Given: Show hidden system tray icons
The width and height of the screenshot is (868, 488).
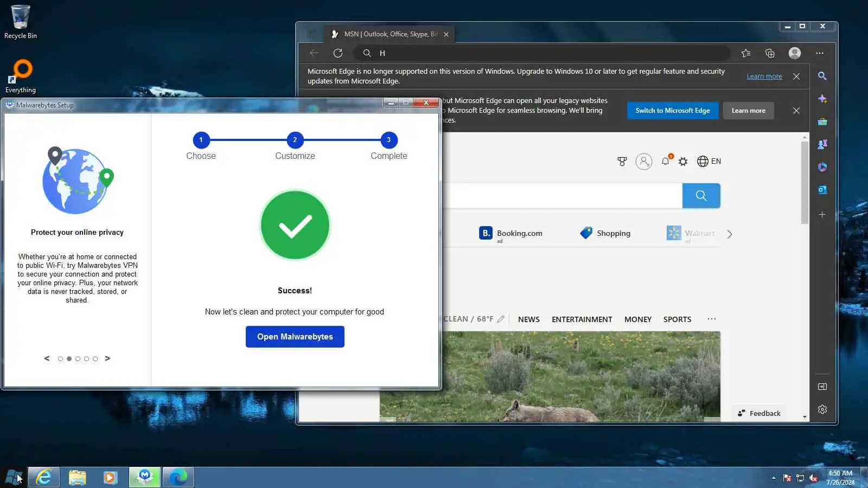Looking at the screenshot, I should (774, 478).
